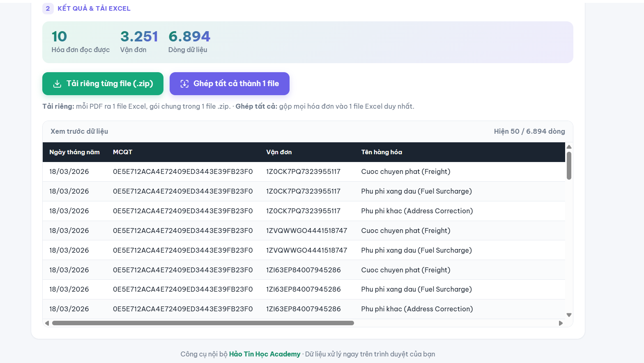Select the last Phu phi khac (Address Correction) row
644x363 pixels.
point(304,309)
